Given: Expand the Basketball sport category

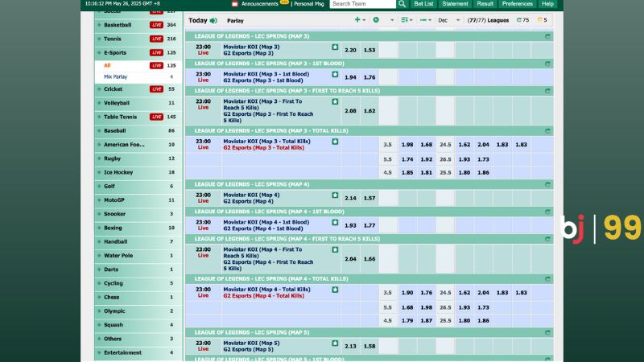Looking at the screenshot, I should pyautogui.click(x=118, y=25).
